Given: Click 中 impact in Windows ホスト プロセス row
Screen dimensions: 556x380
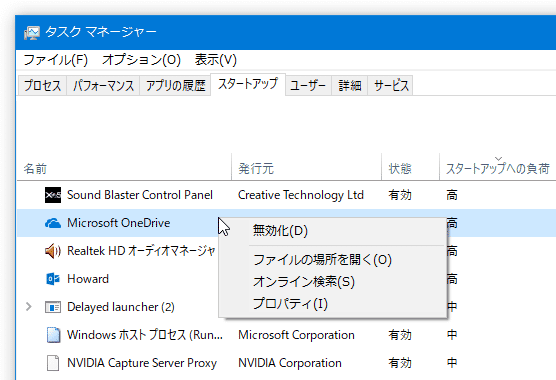Looking at the screenshot, I should pyautogui.click(x=452, y=335).
